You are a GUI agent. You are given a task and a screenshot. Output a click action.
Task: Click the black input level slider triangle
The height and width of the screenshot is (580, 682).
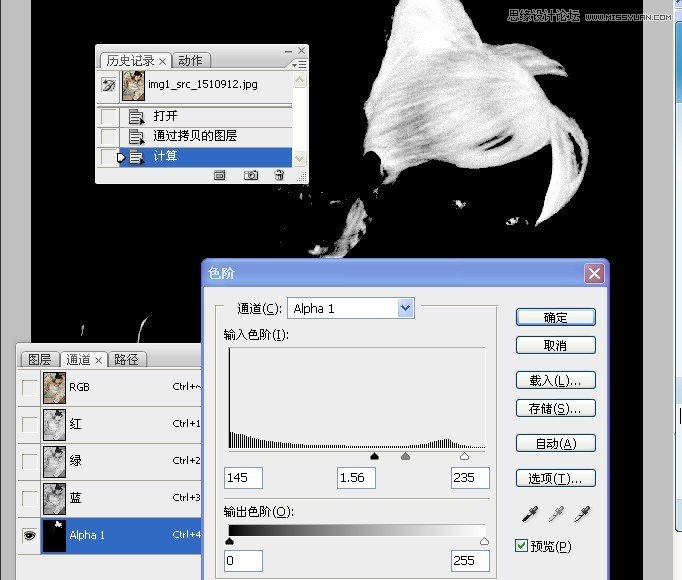pos(374,456)
